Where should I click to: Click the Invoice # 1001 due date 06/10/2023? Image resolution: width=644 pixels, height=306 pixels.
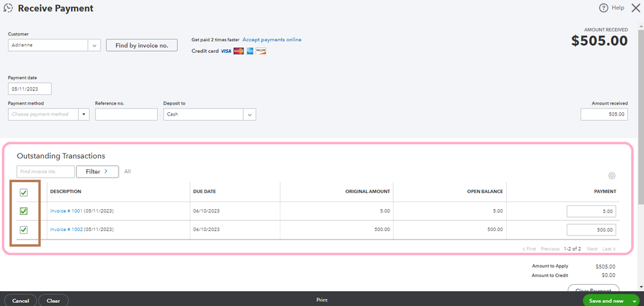tap(206, 211)
